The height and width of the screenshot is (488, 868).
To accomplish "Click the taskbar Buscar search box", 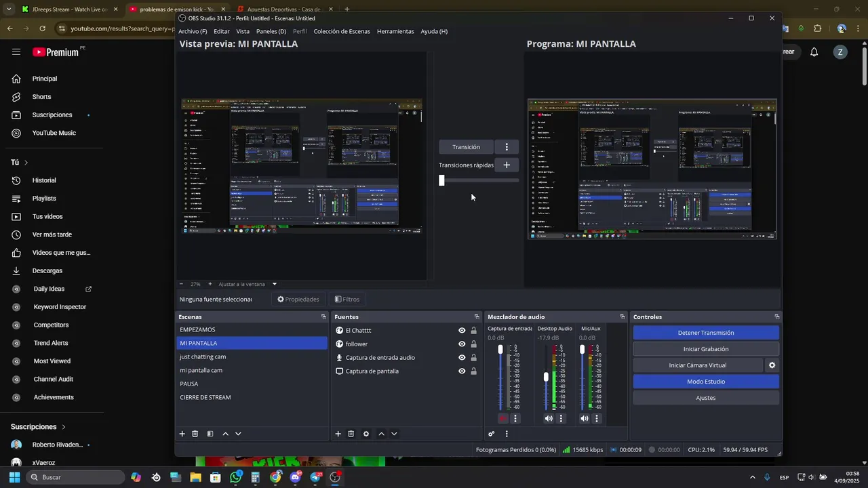I will tap(75, 477).
